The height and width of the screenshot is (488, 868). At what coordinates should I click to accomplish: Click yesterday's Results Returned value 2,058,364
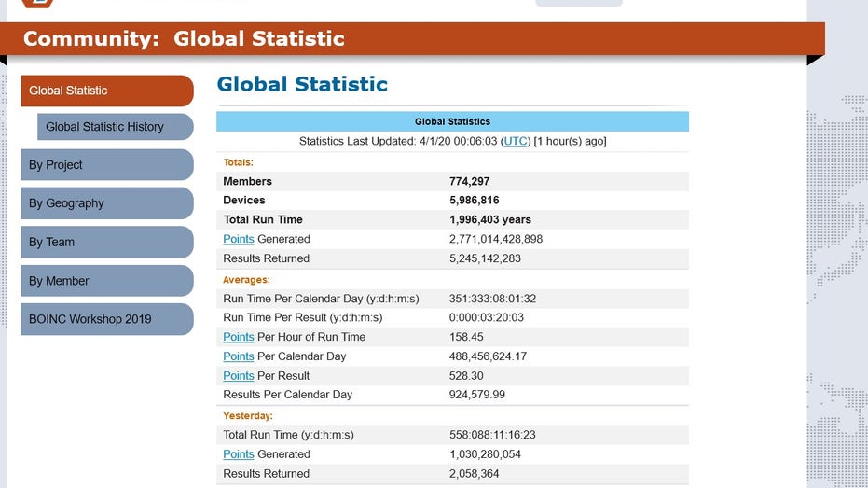click(x=474, y=474)
